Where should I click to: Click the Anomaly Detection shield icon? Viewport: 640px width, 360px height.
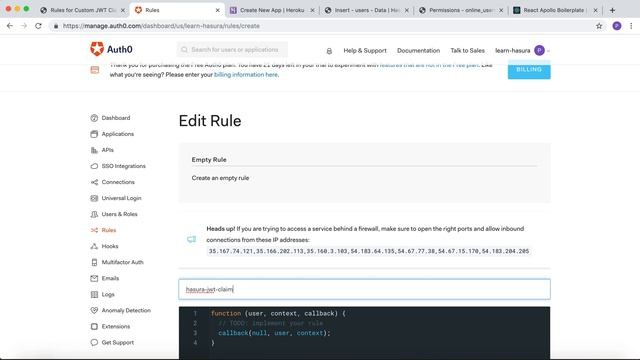94,311
